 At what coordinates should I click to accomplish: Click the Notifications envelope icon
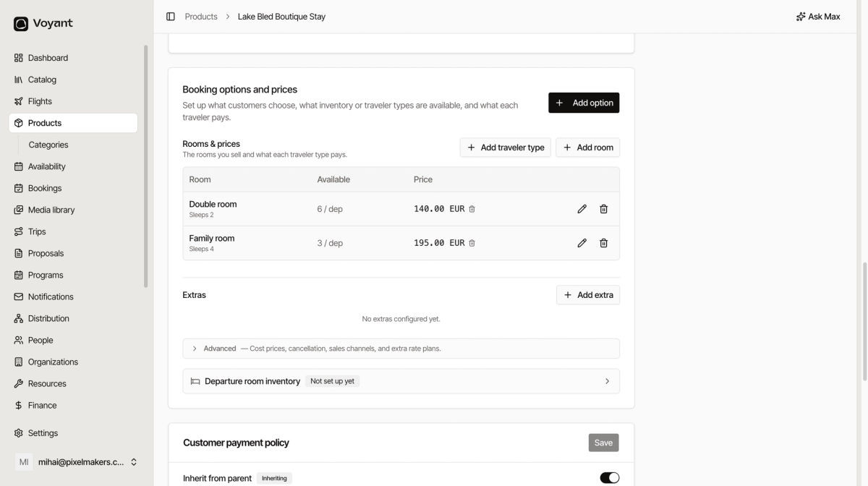[19, 297]
